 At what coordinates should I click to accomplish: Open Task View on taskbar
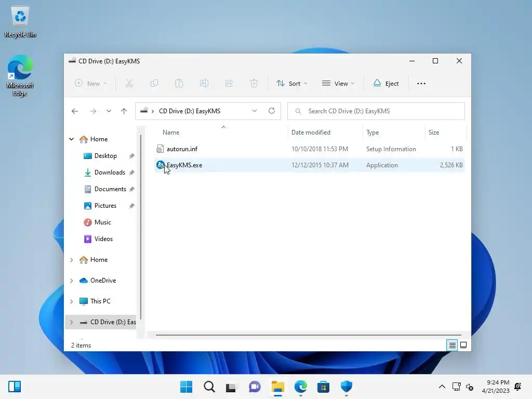pos(231,387)
